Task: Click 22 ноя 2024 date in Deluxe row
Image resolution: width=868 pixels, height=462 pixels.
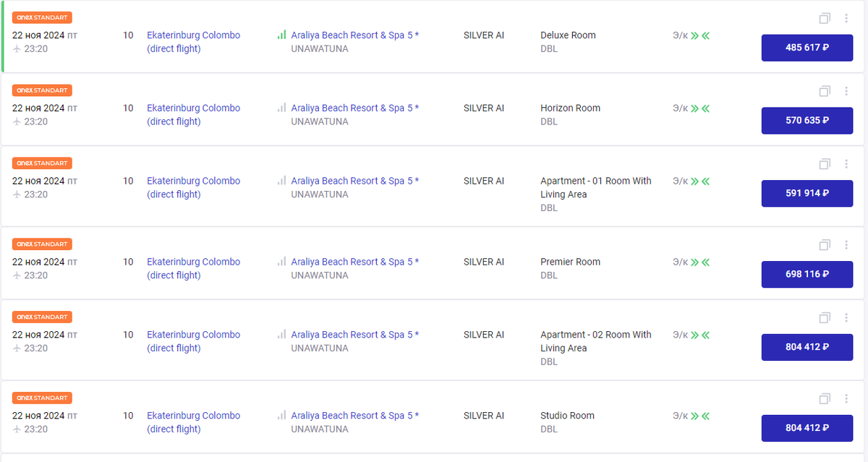Action: tap(39, 35)
